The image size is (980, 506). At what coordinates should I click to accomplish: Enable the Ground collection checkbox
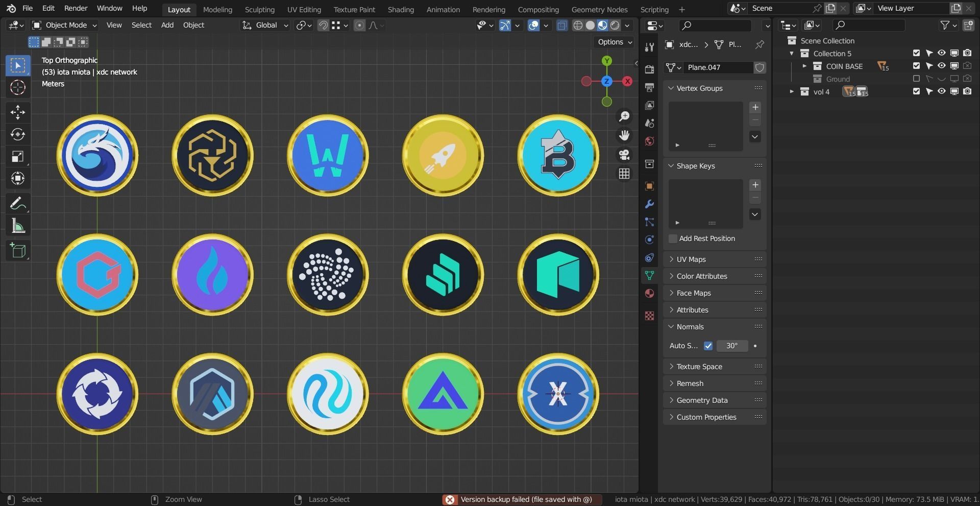pos(916,79)
